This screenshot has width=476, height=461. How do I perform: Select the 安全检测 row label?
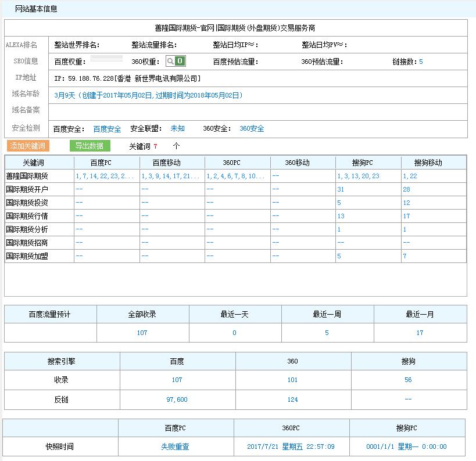pyautogui.click(x=25, y=128)
